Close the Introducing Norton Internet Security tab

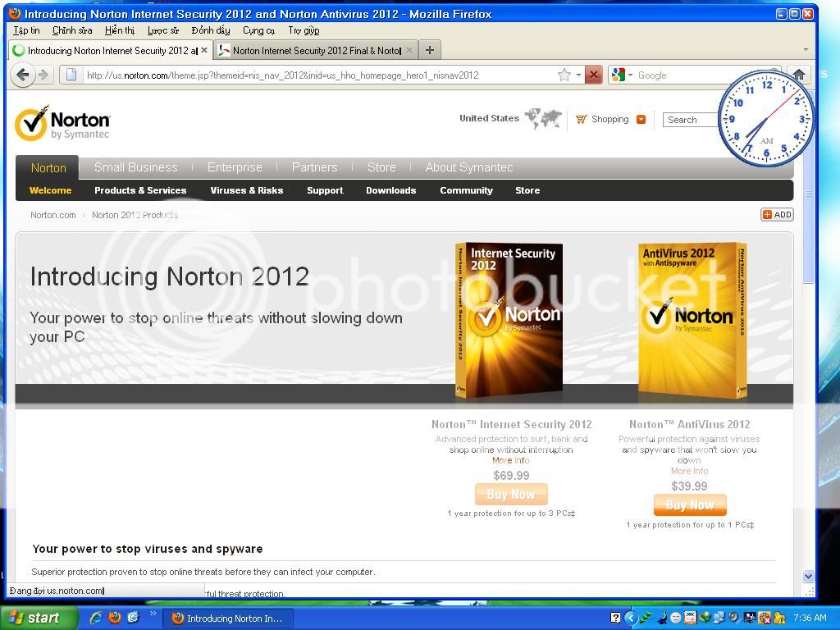coord(204,50)
